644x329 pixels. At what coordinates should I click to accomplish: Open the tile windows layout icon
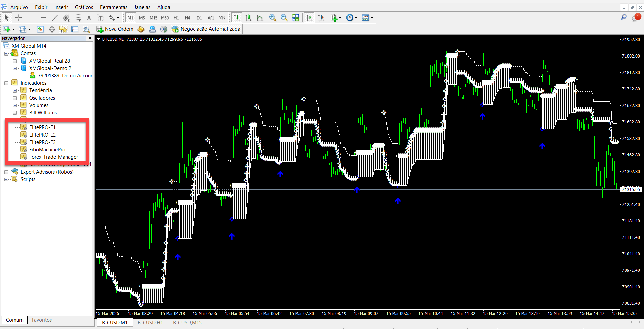pyautogui.click(x=295, y=18)
